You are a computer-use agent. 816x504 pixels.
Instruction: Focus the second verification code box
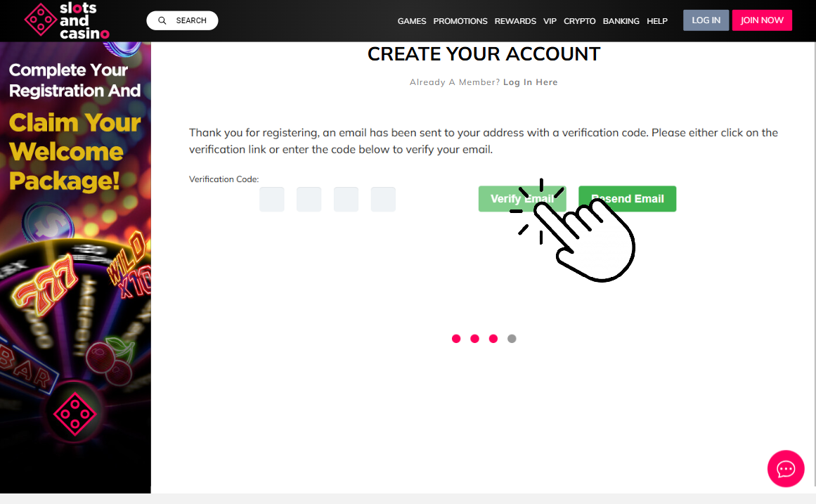click(309, 200)
